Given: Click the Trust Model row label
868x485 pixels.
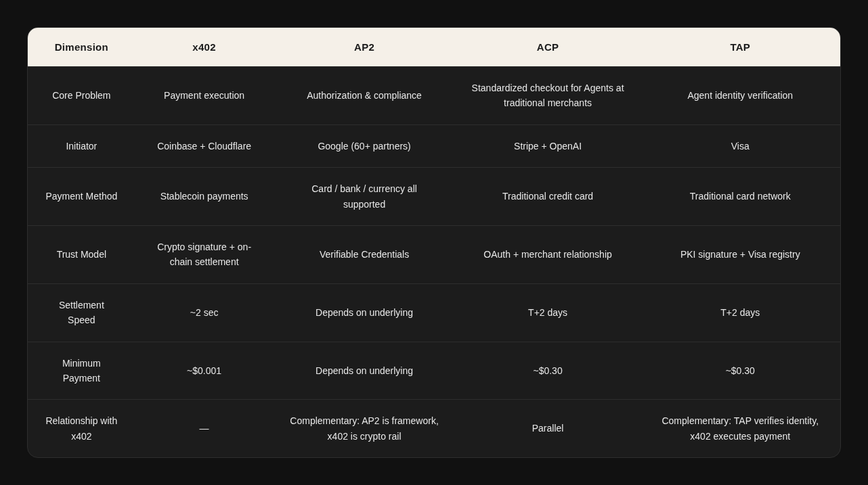Looking at the screenshot, I should click(81, 254).
